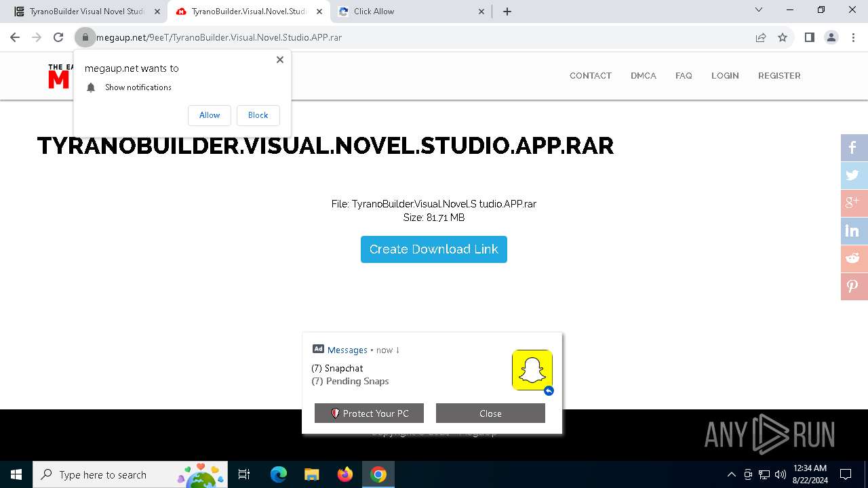The height and width of the screenshot is (488, 868).
Task: Click the Snapchat ghost ad image
Action: point(532,370)
